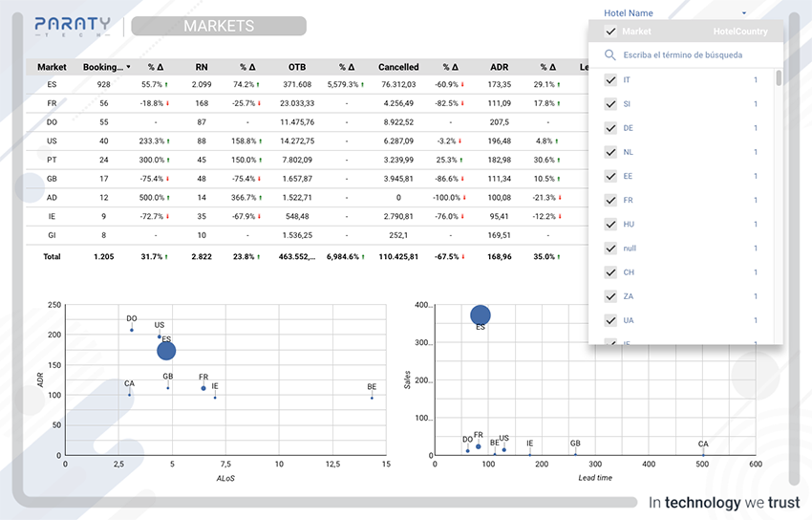The height and width of the screenshot is (520, 812).
Task: Select the GB row in the table
Action: click(306, 179)
